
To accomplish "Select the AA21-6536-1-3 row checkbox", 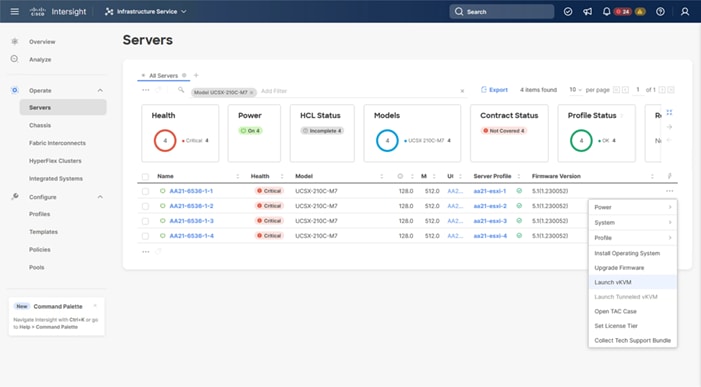I will 145,221.
